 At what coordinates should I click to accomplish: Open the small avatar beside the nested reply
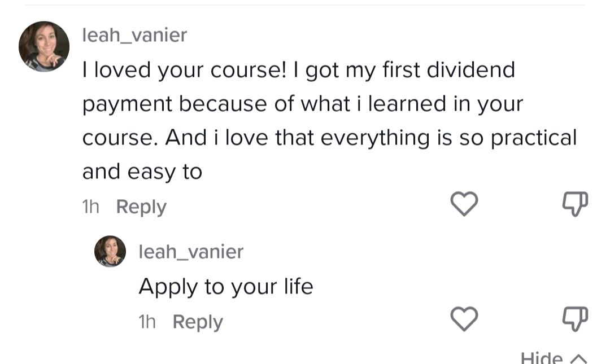[110, 251]
